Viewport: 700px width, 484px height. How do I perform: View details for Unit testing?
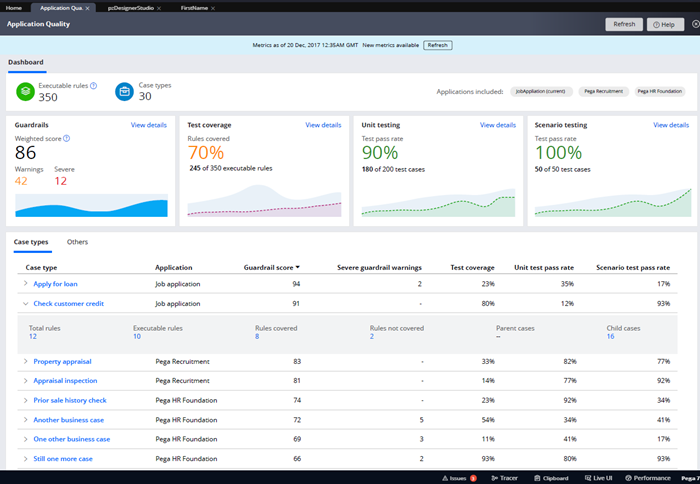[498, 125]
